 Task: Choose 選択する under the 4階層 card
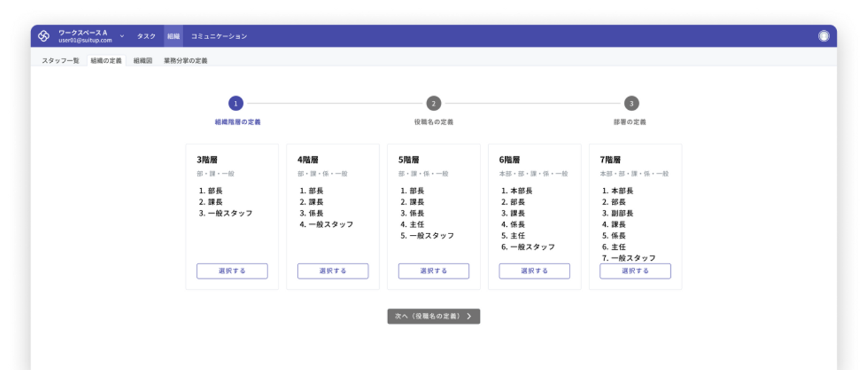click(333, 271)
